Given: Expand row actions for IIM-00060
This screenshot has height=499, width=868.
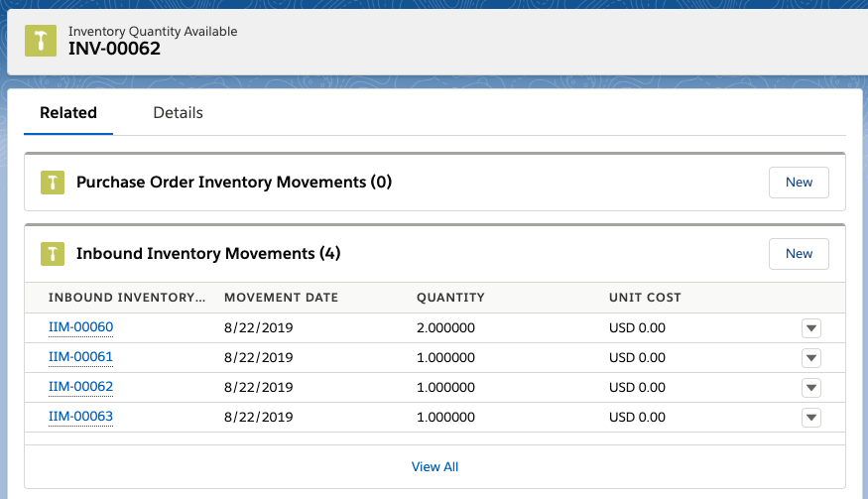Looking at the screenshot, I should (x=811, y=327).
